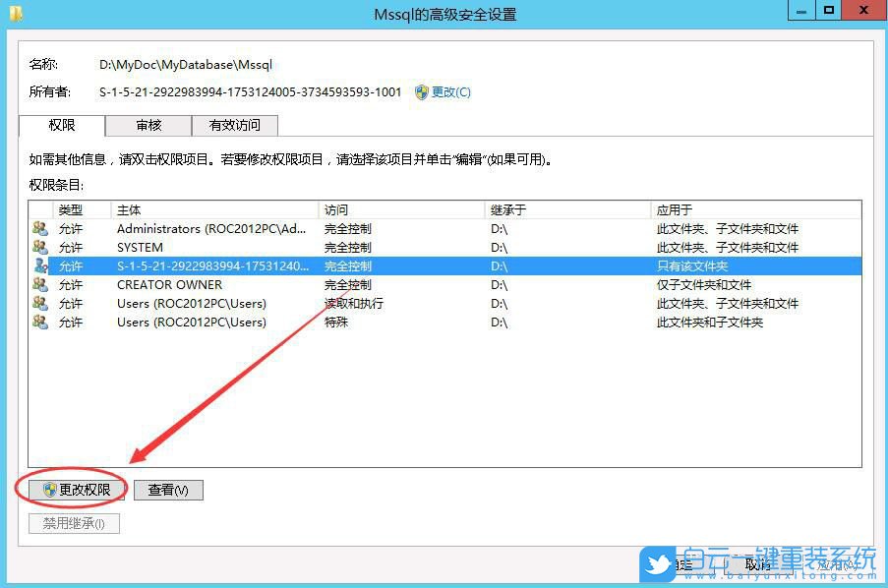
Task: Switch to the 审核 tab
Action: click(148, 125)
